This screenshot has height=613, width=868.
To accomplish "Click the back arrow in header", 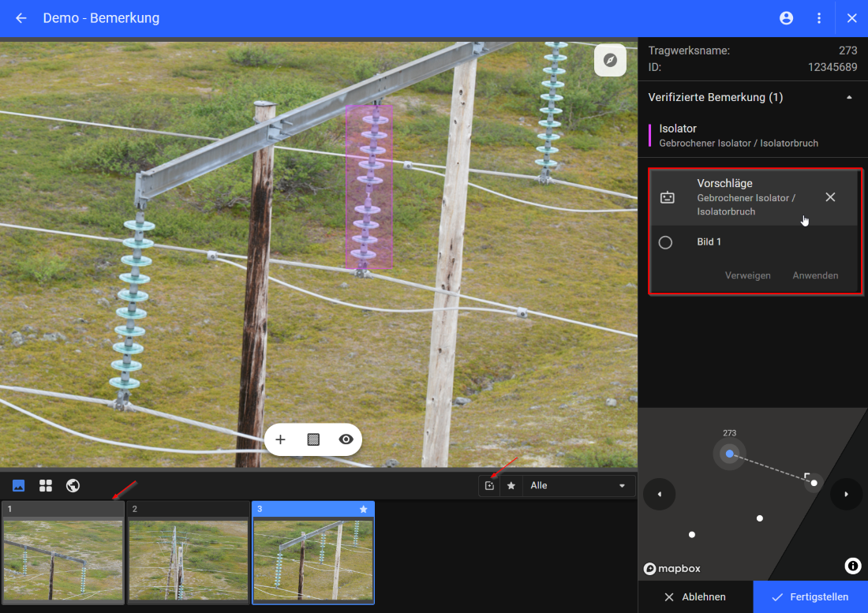I will pos(21,18).
